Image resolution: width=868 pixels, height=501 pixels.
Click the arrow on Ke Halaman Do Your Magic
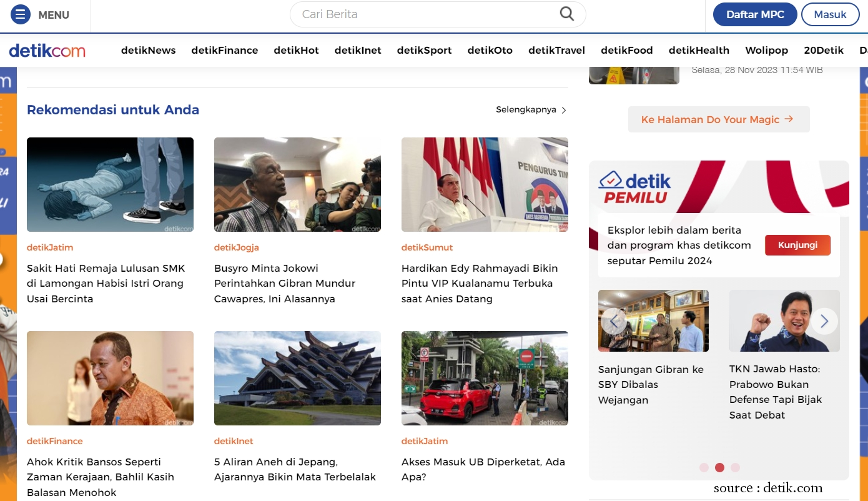tap(789, 119)
